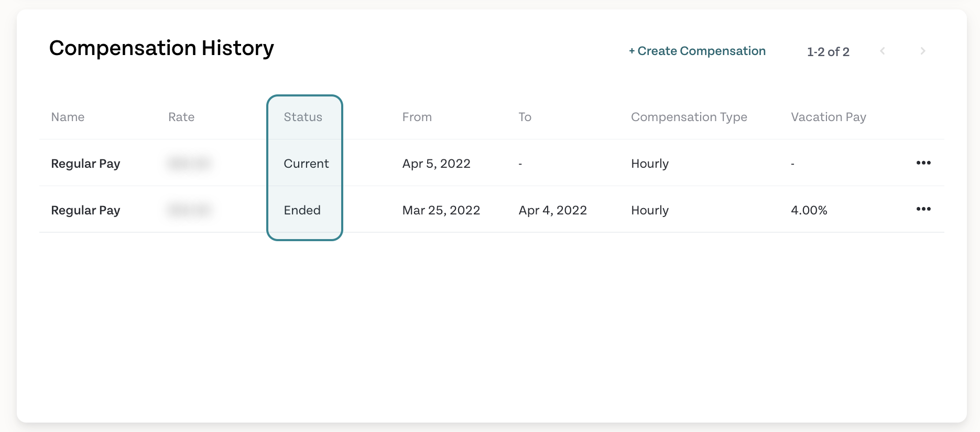
Task: Click the Status column header
Action: (303, 117)
